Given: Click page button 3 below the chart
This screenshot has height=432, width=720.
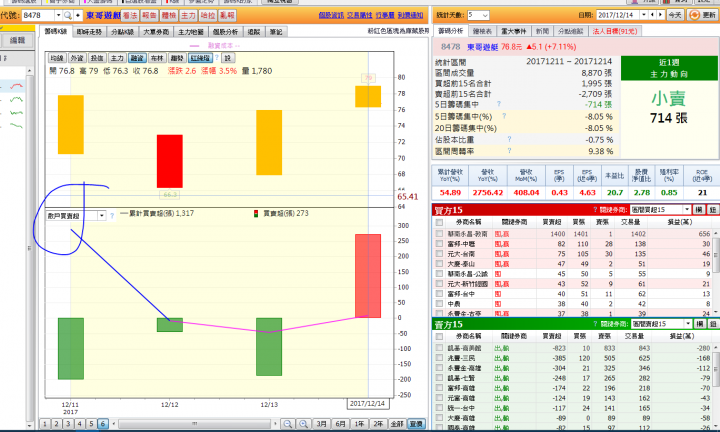Looking at the screenshot, I should (68, 424).
